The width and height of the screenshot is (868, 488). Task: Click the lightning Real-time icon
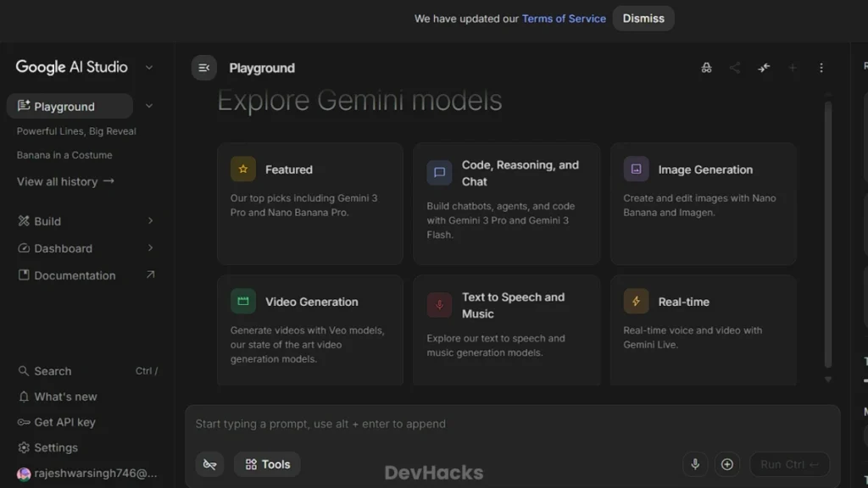(x=636, y=302)
